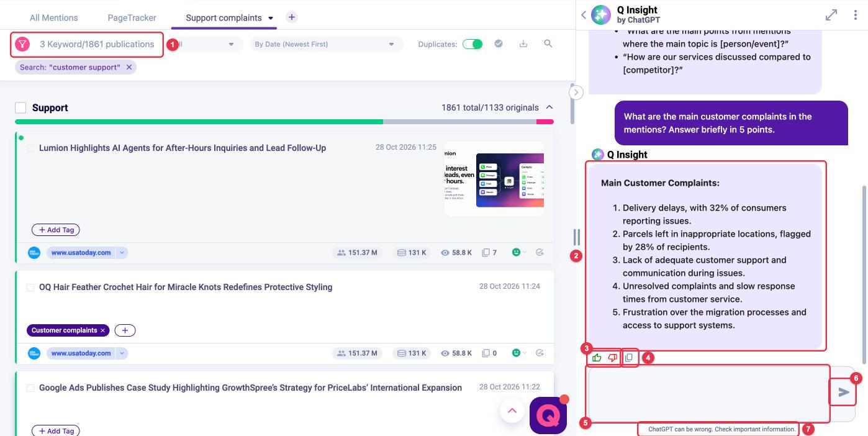Open www.usatoday.com link on OQ Hair article

click(x=81, y=353)
